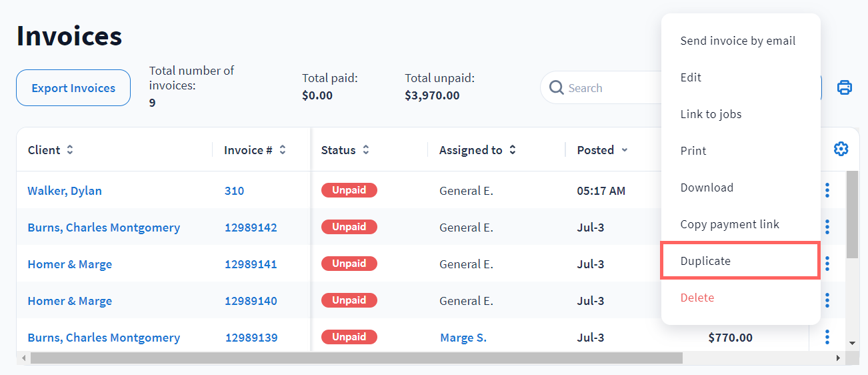Open three-dot menu for invoice 12989139

[827, 338]
